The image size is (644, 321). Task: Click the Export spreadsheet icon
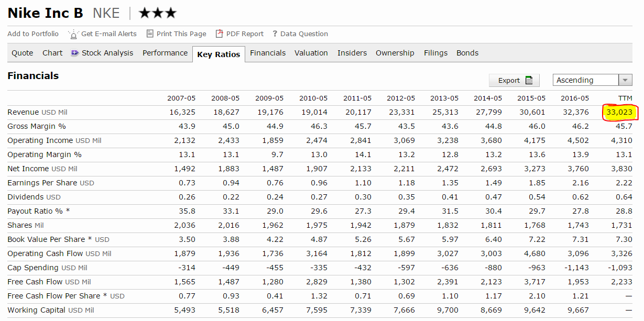coord(529,80)
